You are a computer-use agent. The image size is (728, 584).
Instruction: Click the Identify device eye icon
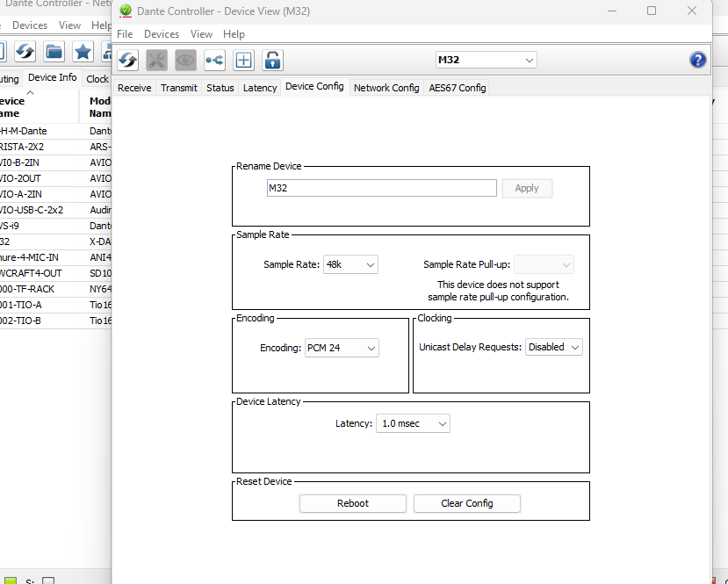click(x=185, y=61)
